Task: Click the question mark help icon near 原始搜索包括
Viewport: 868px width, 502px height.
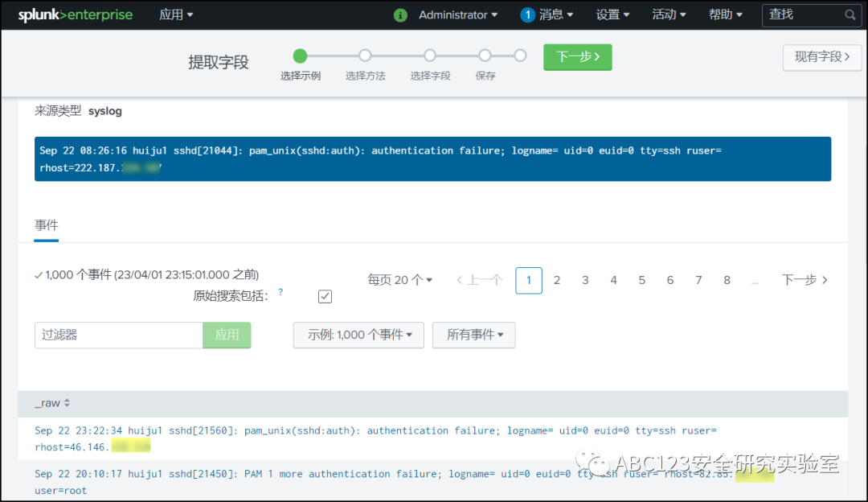Action: [280, 291]
